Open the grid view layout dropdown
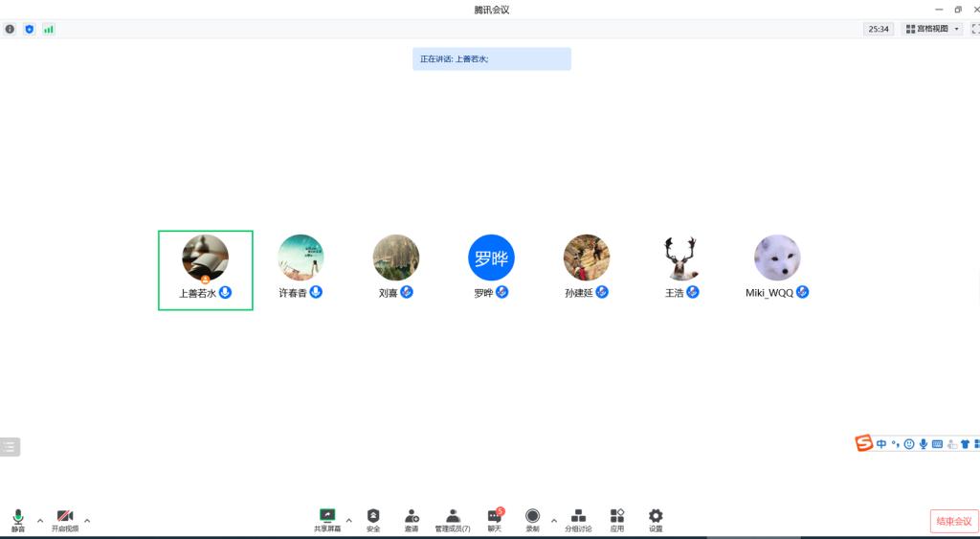The image size is (980, 539). (x=933, y=30)
